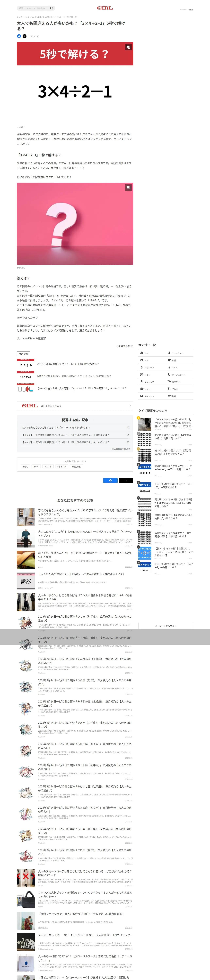This screenshot has height=980, width=210.
Task: Open てんびん座 horoscope article
Action: click(x=75, y=666)
